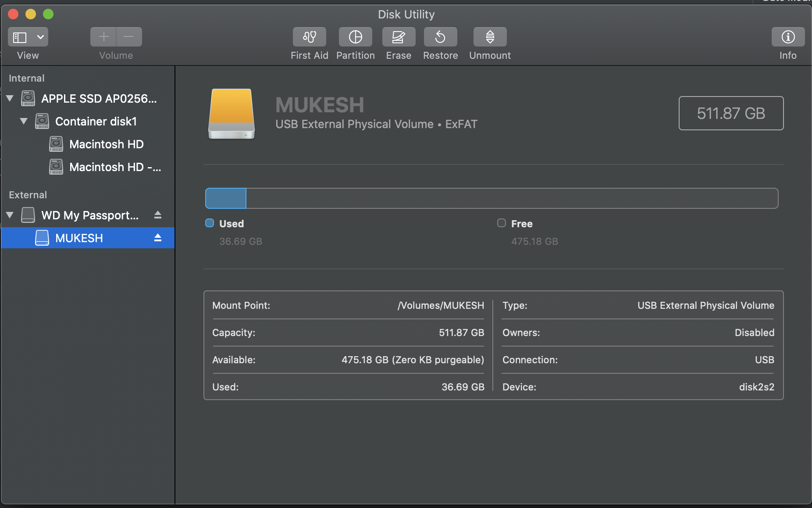Click the Macintosh HD disk icon
Viewport: 812px width, 508px height.
pos(56,144)
